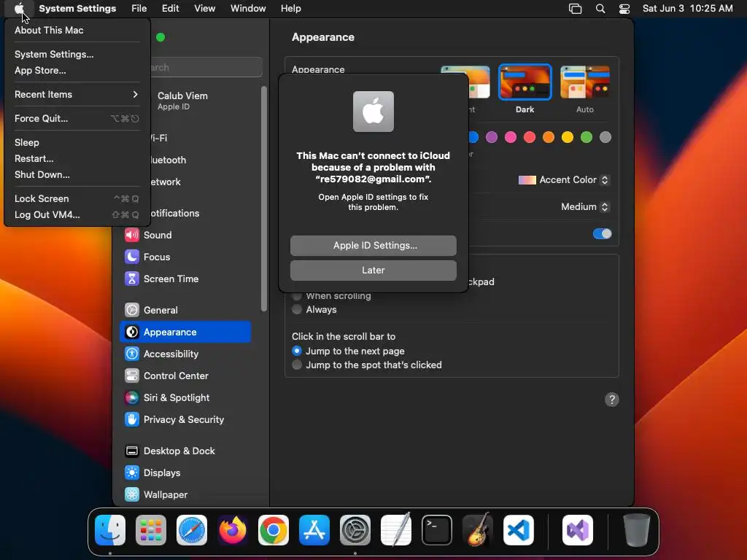
Task: Open the Window menu
Action: click(248, 9)
